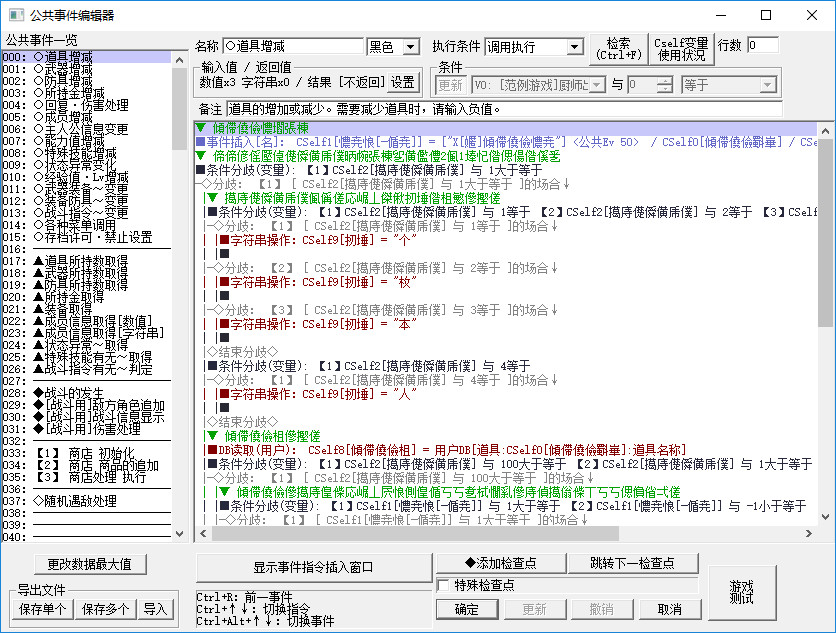
Task: Click the 导入 button
Action: (x=156, y=609)
